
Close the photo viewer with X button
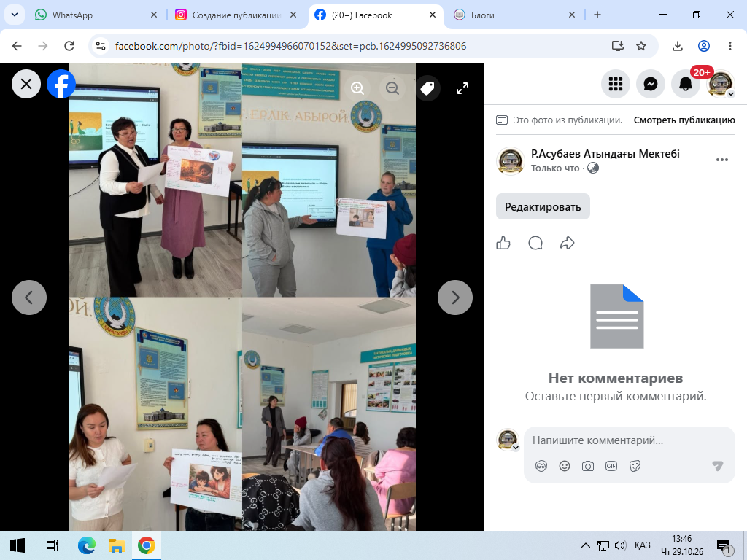pos(26,85)
